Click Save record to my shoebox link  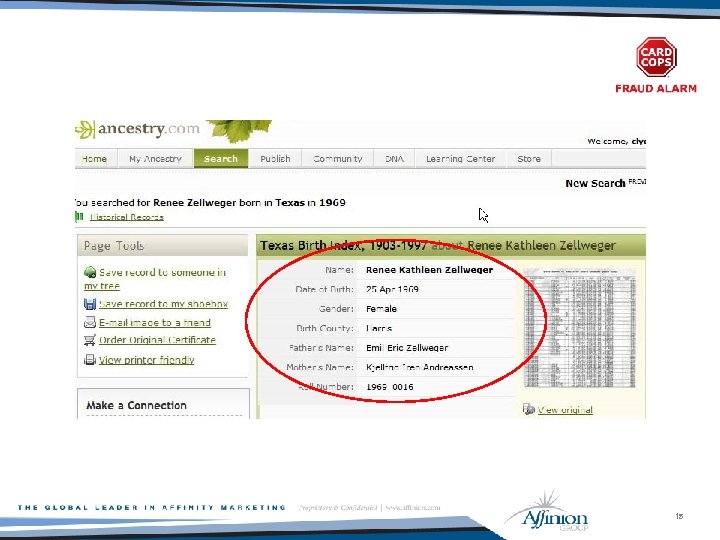163,304
